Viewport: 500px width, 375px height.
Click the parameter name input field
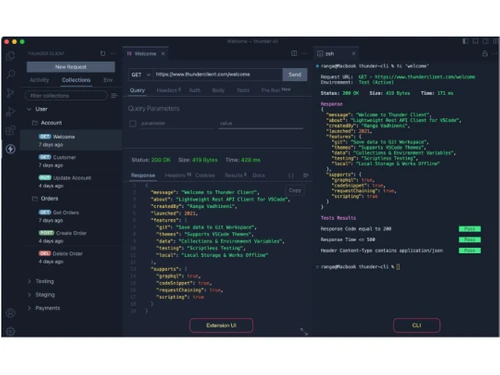[x=177, y=124]
